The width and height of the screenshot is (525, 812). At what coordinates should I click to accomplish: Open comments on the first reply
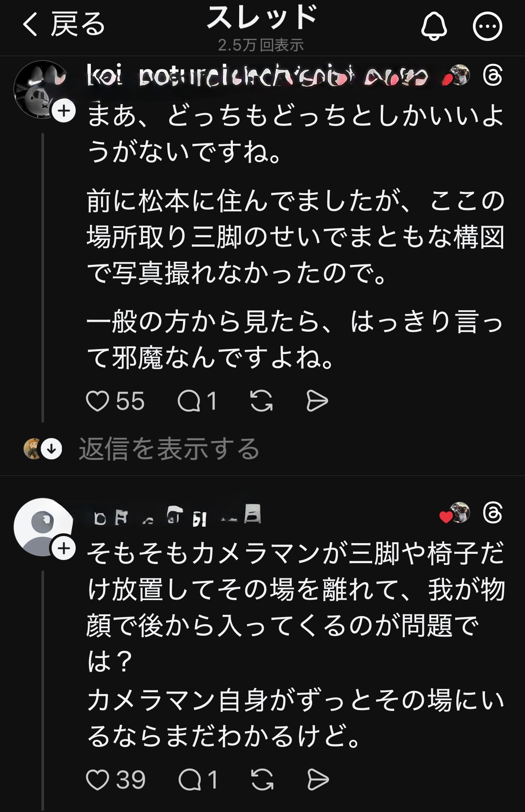click(x=189, y=401)
